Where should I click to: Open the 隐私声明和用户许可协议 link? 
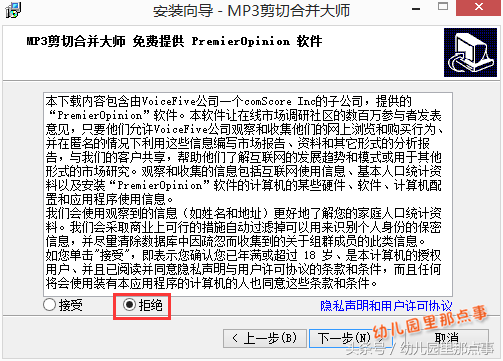(386, 305)
